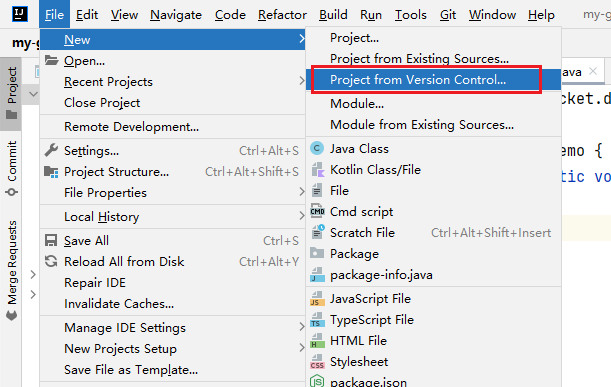
Task: Open the Merge Requests sidebar panel
Action: pyautogui.click(x=12, y=270)
